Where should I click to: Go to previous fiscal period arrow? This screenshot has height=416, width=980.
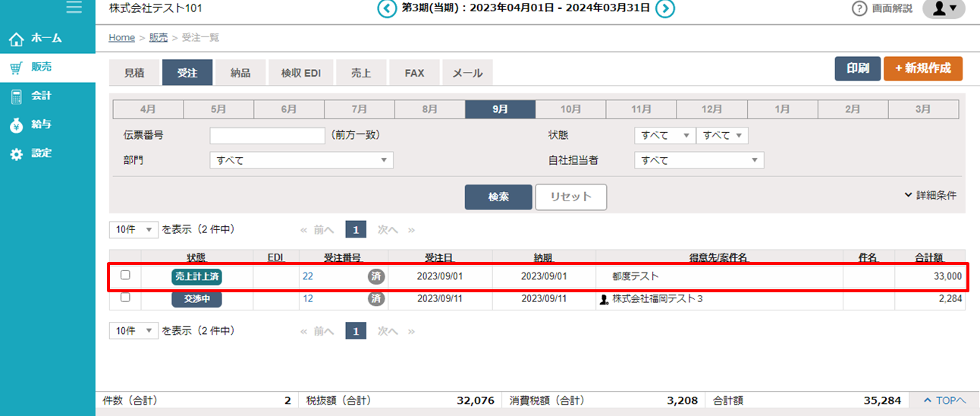point(387,8)
